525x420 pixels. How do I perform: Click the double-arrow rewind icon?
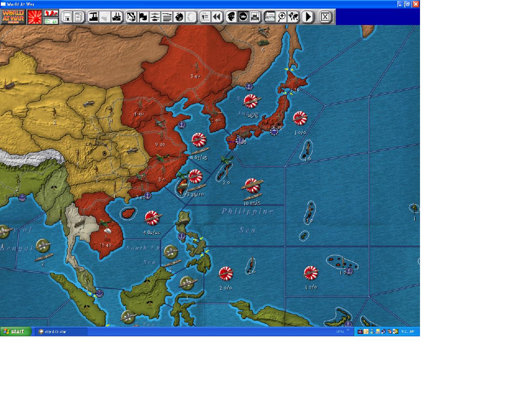coord(217,17)
